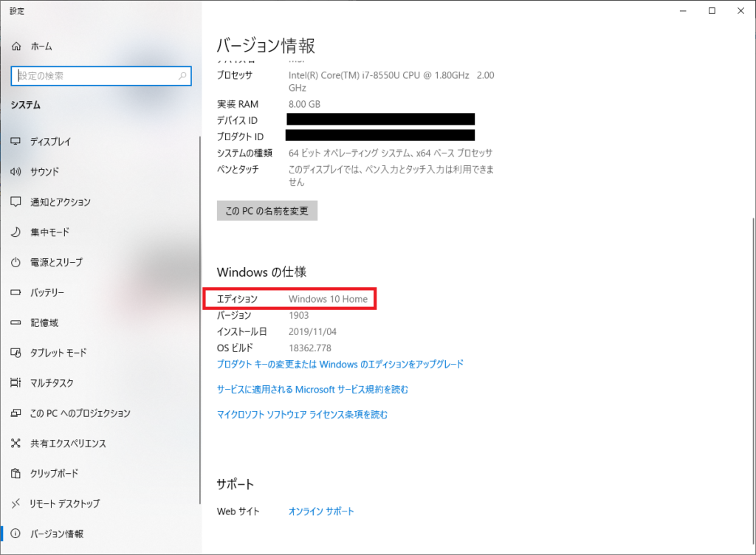Open 電源とスリープ settings

click(x=56, y=262)
